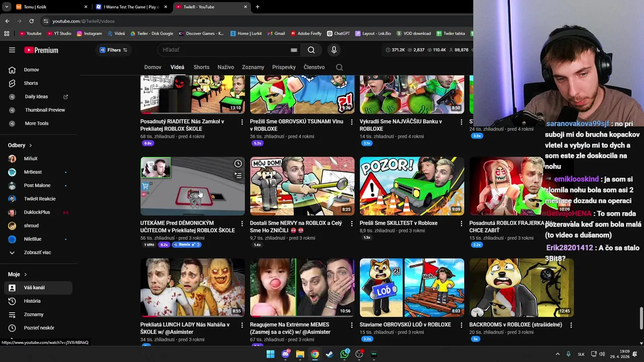The height and width of the screenshot is (362, 644).
Task: Open a new browser tab
Action: point(257,7)
